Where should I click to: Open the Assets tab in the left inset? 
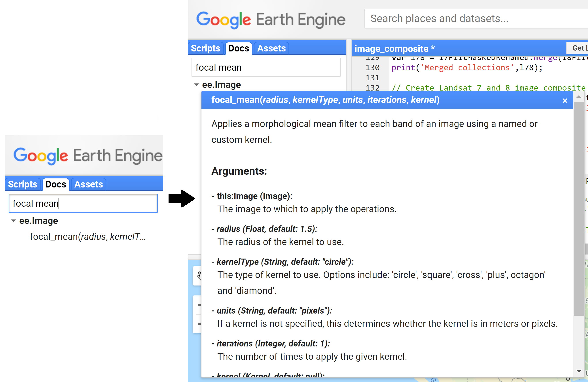point(88,184)
